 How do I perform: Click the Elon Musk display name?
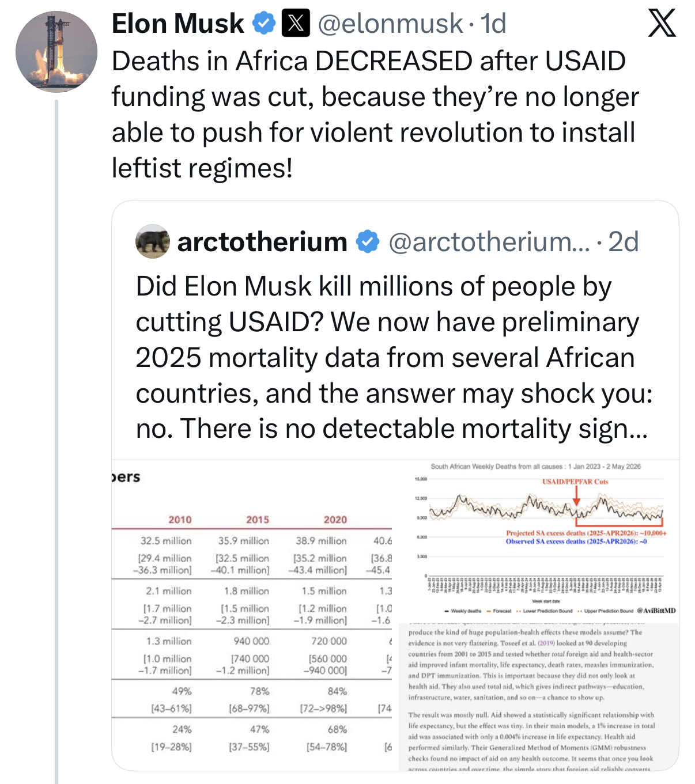coord(178,24)
